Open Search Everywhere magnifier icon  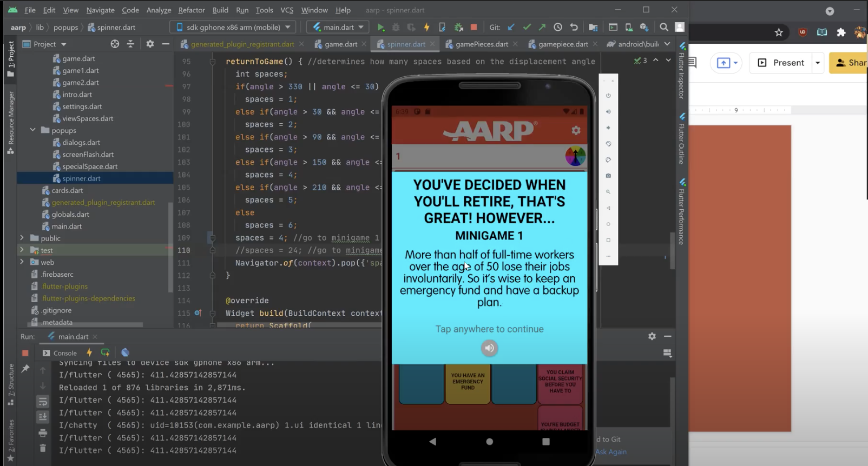664,27
